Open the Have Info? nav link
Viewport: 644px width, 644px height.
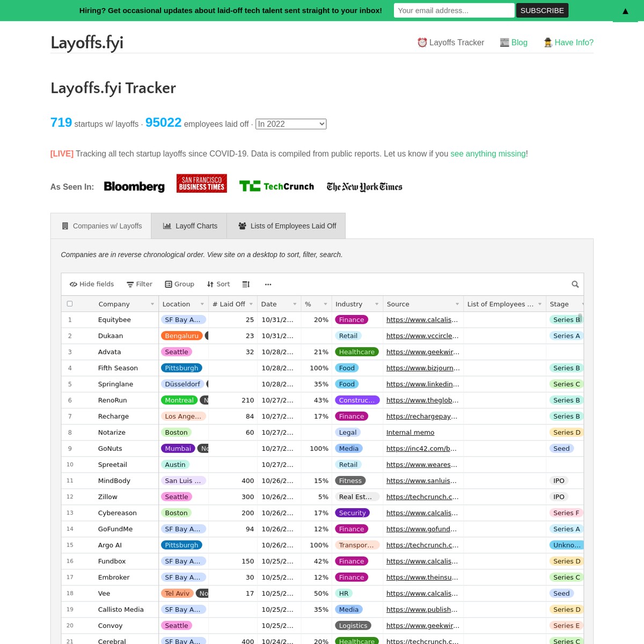568,42
